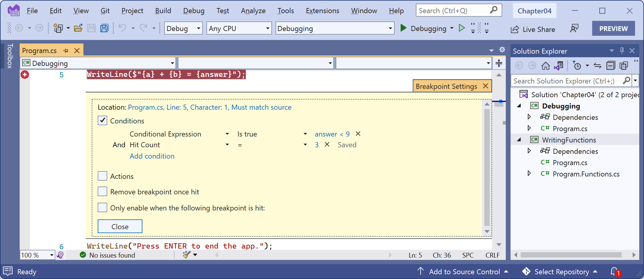
Task: Click the Close button in Breakpoint Settings
Action: tap(120, 227)
